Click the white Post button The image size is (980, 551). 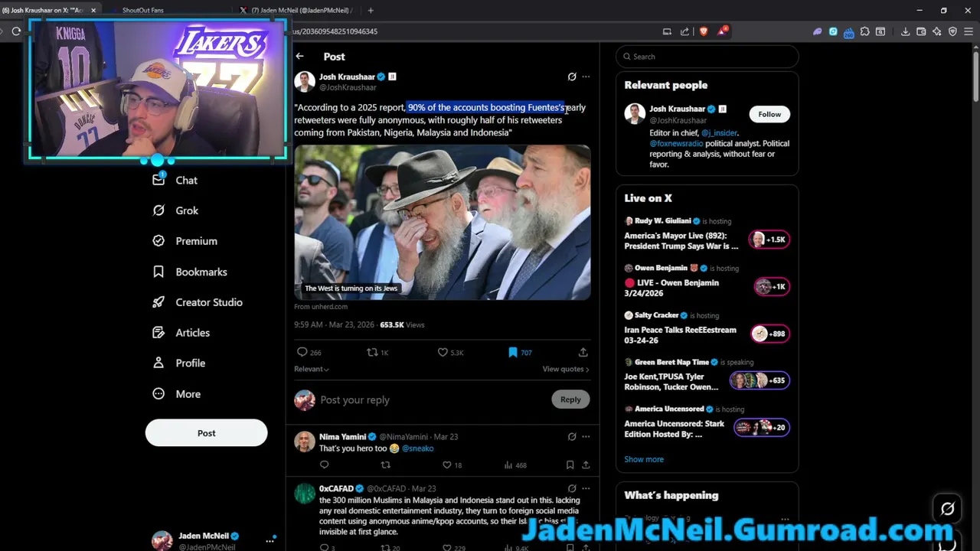coord(207,433)
